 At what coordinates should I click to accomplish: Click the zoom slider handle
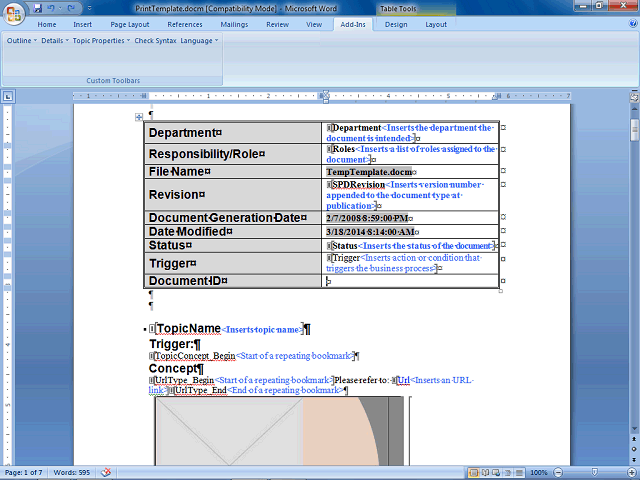pyautogui.click(x=595, y=473)
